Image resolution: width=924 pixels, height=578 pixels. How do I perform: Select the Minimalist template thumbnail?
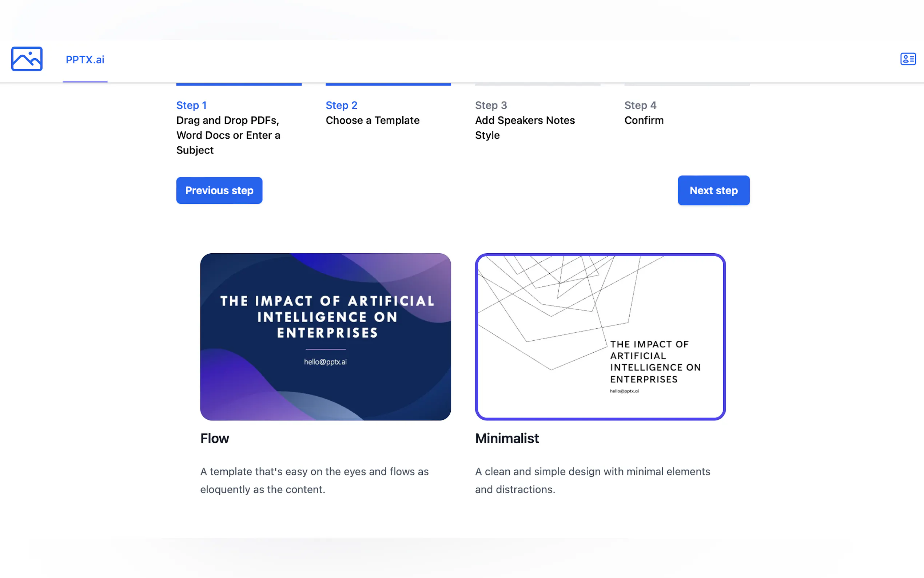coord(600,337)
